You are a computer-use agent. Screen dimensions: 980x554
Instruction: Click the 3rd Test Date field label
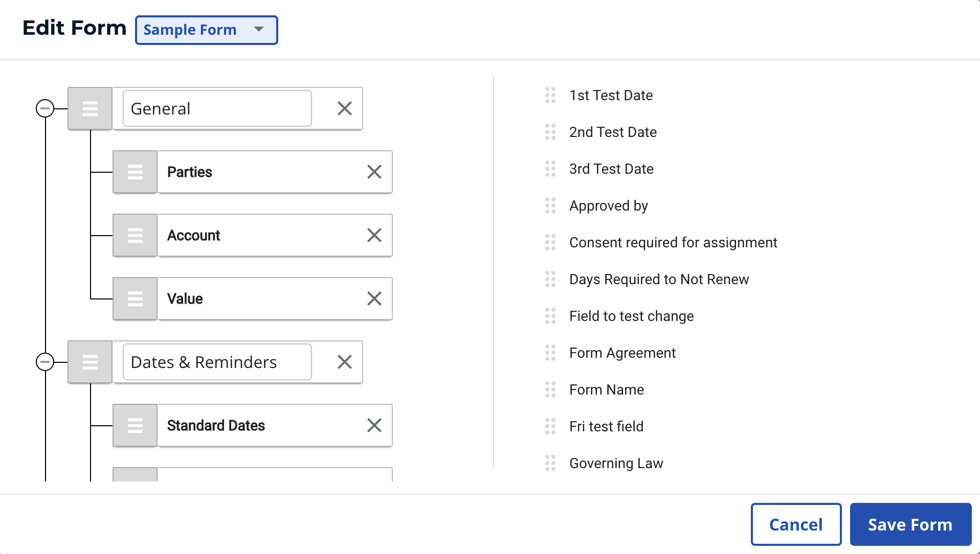(612, 169)
